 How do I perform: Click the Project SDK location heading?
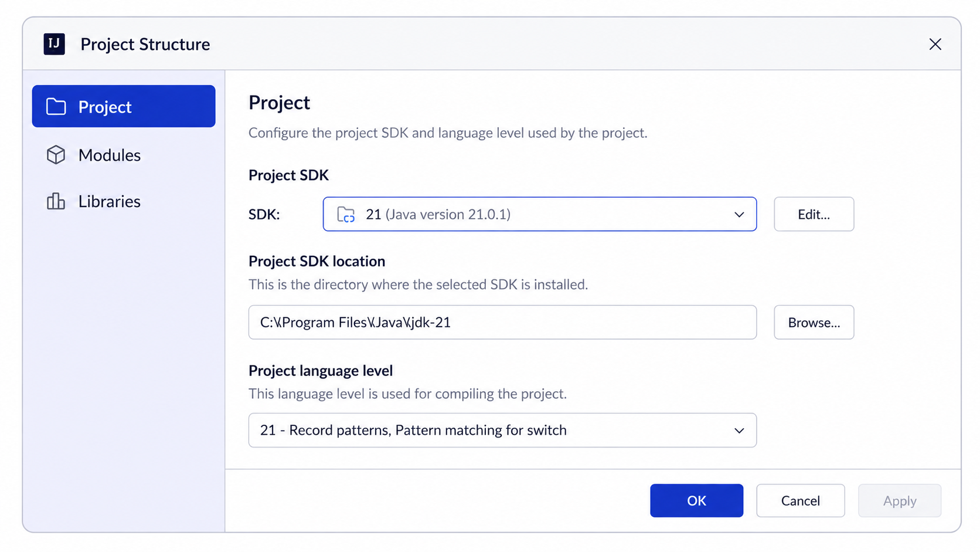pos(317,261)
